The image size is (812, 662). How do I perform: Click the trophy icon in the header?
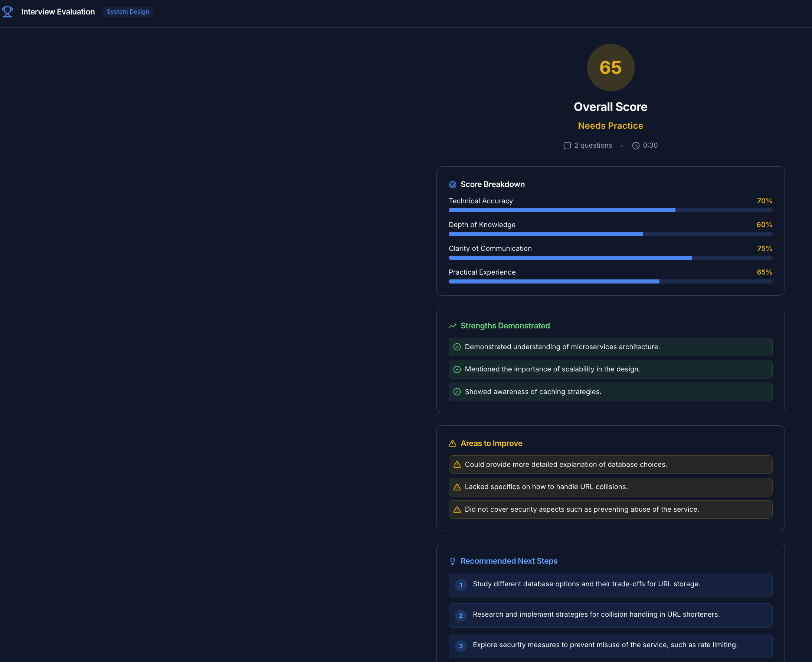pyautogui.click(x=8, y=12)
